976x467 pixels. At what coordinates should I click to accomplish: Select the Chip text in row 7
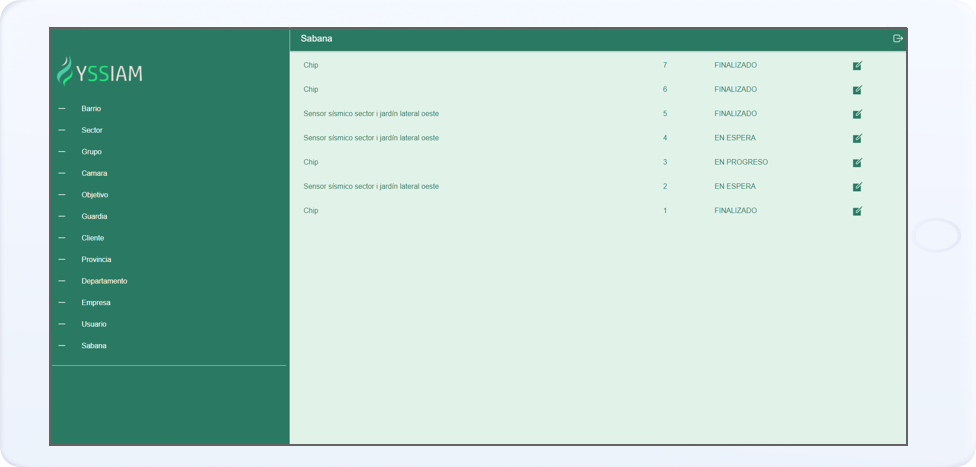311,65
